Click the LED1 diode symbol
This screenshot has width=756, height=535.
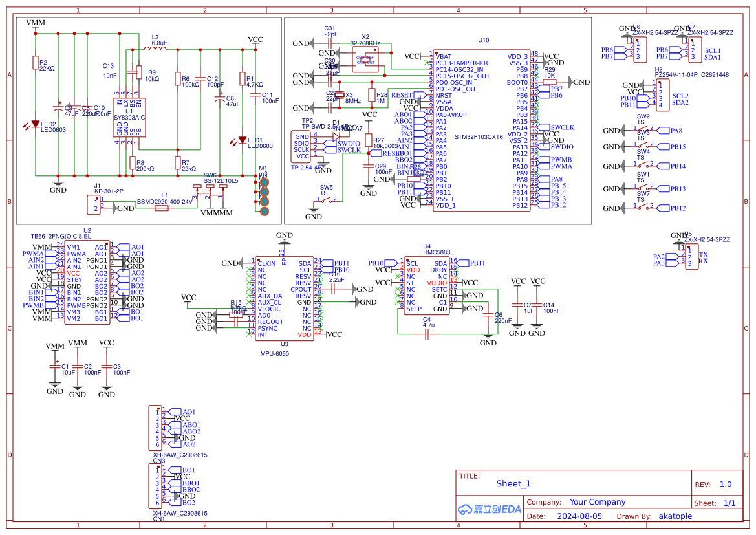pyautogui.click(x=242, y=140)
